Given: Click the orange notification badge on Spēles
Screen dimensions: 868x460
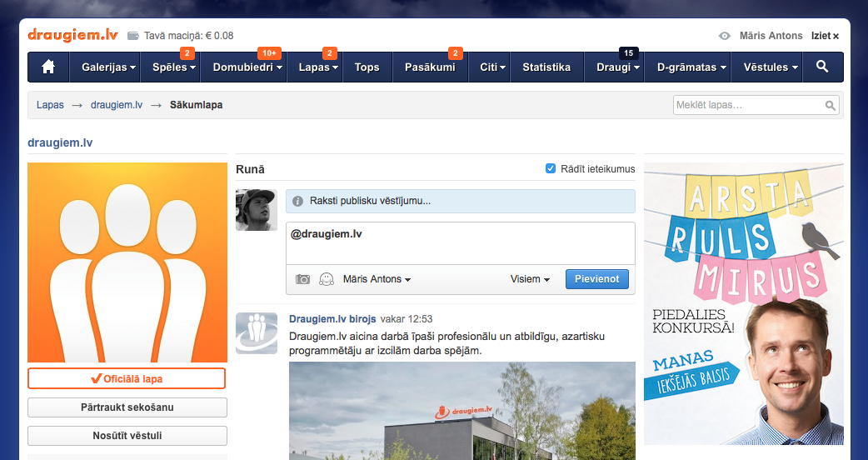Looking at the screenshot, I should tap(187, 53).
